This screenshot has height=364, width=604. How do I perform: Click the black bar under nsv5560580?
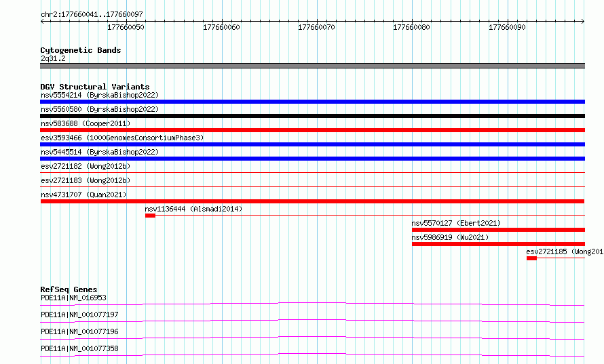(312, 116)
